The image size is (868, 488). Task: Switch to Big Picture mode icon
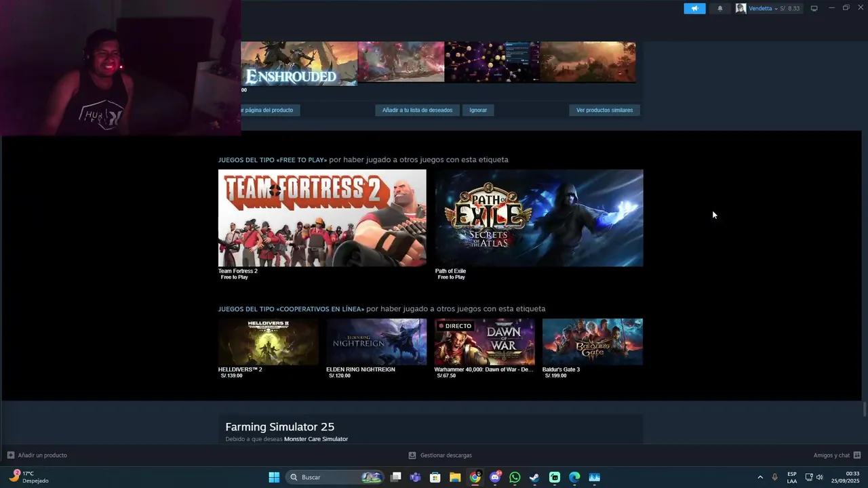814,8
